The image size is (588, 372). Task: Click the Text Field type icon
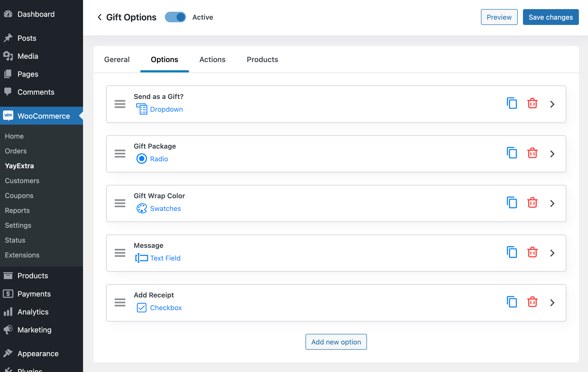pos(142,258)
